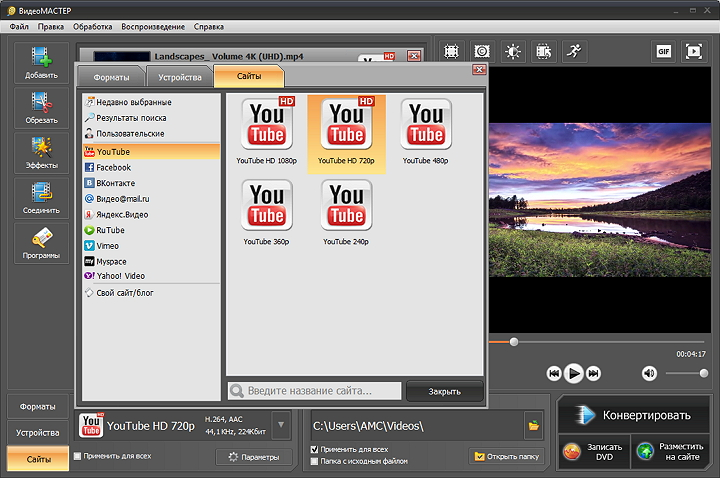This screenshot has width=720, height=478.
Task: Select Yahoo! Video in the sites list
Action: [152, 276]
